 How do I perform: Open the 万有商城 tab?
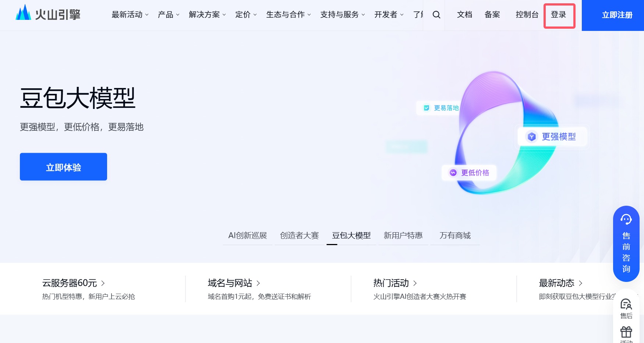(455, 236)
